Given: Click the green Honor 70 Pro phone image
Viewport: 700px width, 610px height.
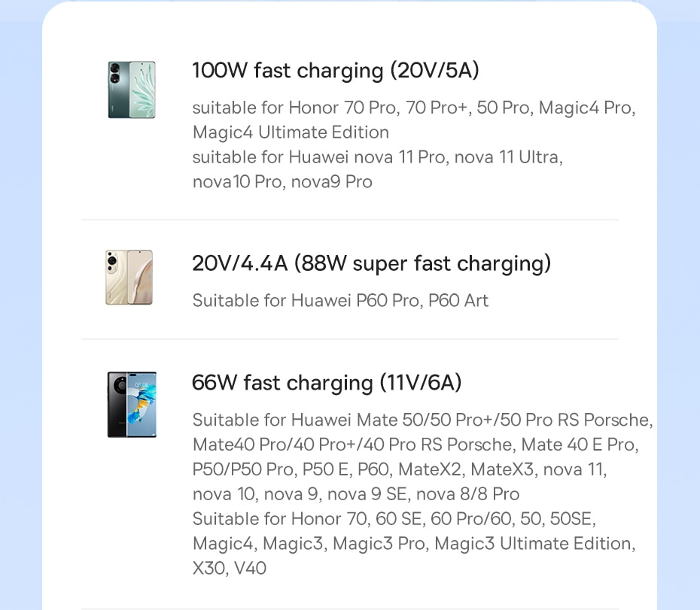Looking at the screenshot, I should (131, 90).
